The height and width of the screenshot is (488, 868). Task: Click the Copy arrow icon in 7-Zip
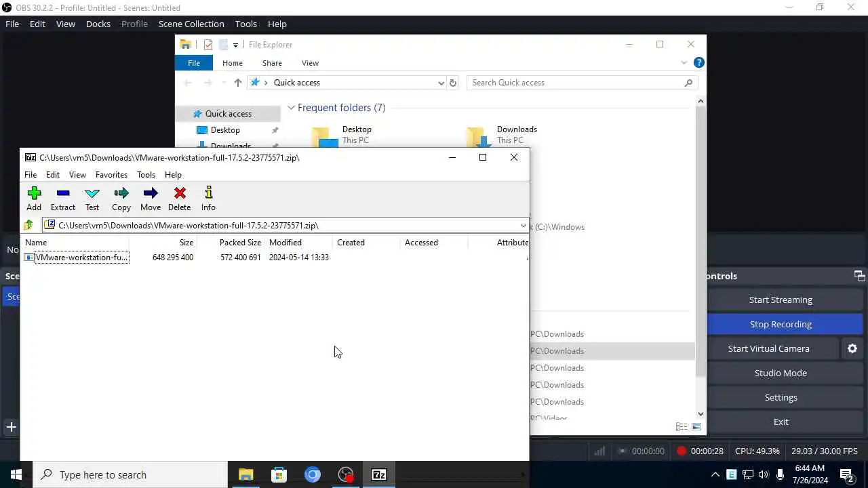(121, 193)
